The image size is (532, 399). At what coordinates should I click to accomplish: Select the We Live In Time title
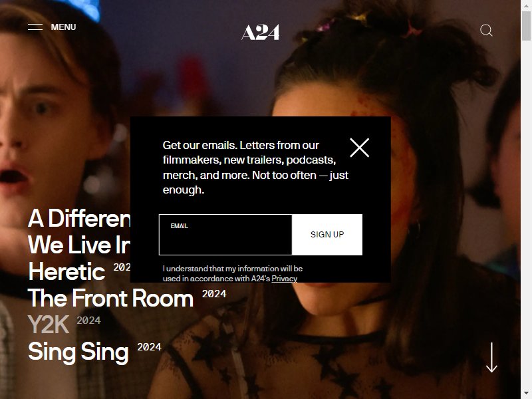pos(79,245)
